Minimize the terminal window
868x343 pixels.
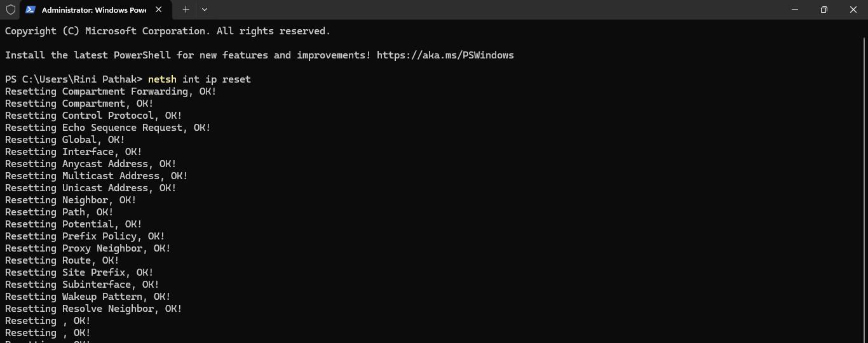pyautogui.click(x=795, y=10)
